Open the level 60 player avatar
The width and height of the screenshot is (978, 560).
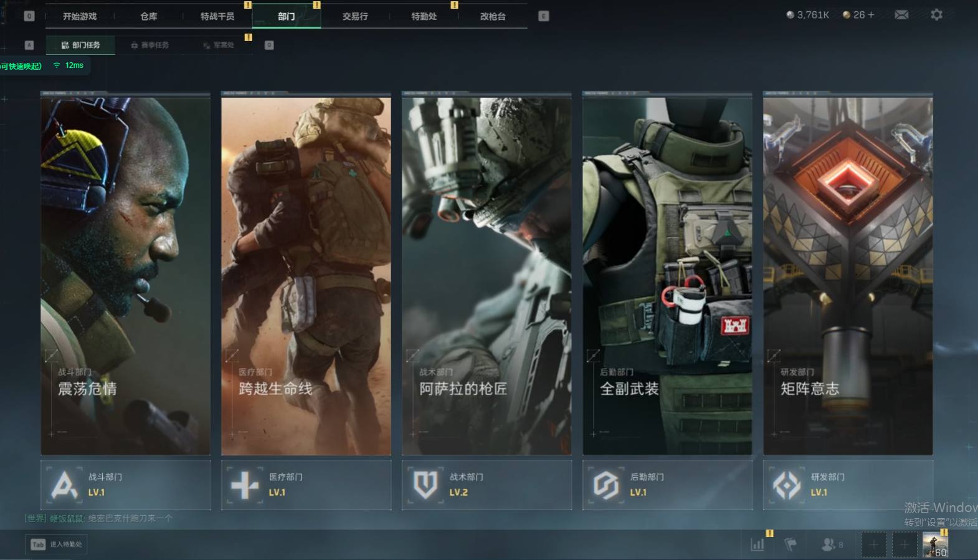[935, 544]
